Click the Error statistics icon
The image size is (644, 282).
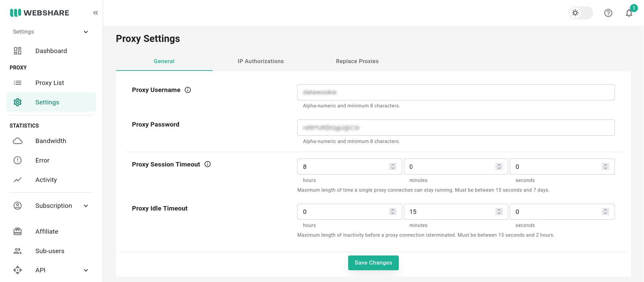(x=17, y=160)
